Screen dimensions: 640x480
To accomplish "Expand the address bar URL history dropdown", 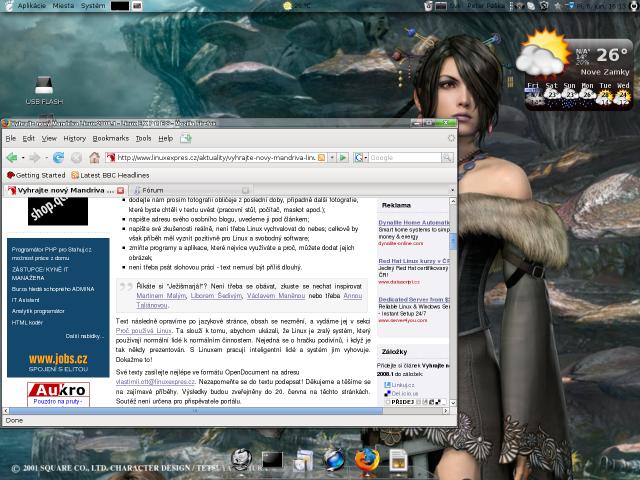I will [x=332, y=158].
